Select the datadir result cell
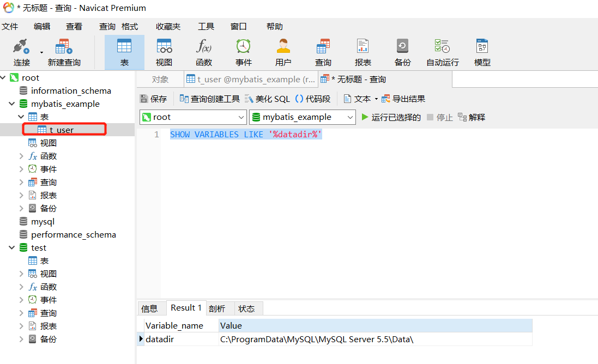 181,339
